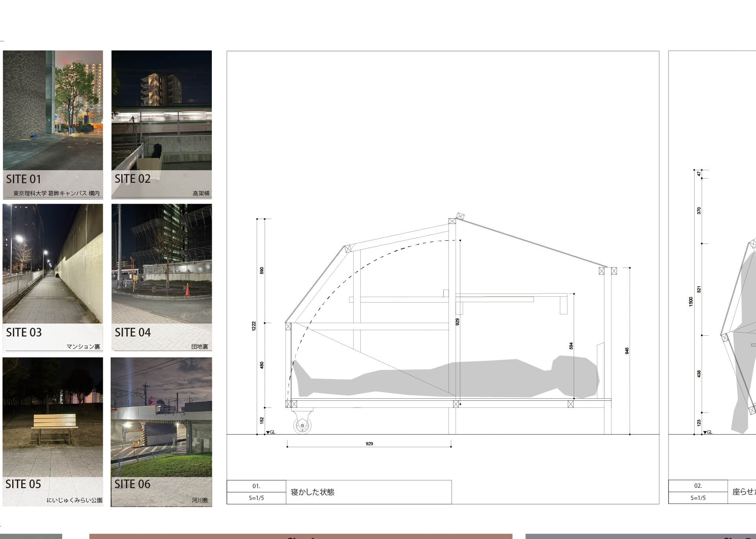Select the 945 height dimension label
Image resolution: width=756 pixels, height=539 pixels.
tap(627, 351)
